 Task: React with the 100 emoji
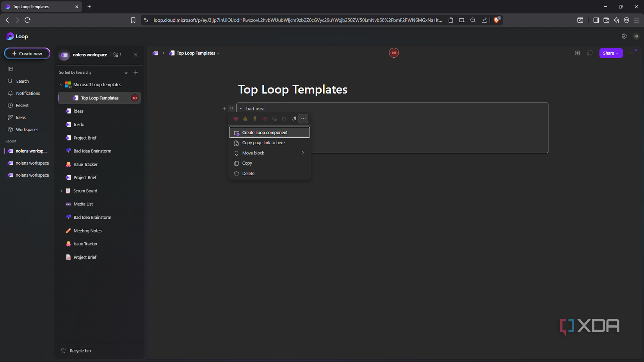tap(265, 119)
